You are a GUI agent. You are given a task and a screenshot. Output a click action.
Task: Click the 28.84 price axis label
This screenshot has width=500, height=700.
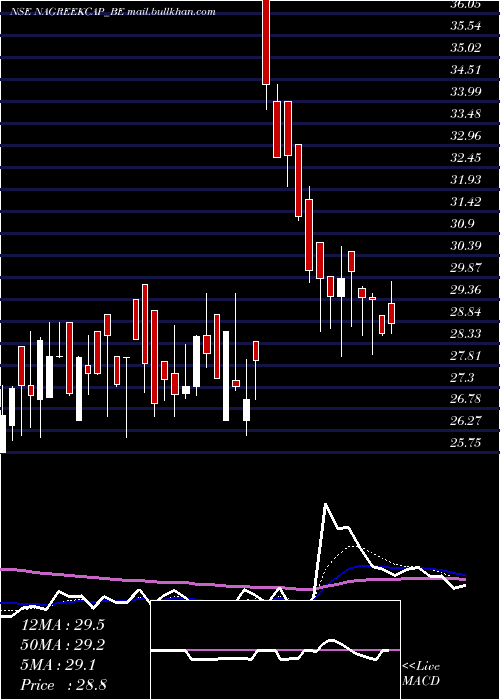pyautogui.click(x=466, y=312)
